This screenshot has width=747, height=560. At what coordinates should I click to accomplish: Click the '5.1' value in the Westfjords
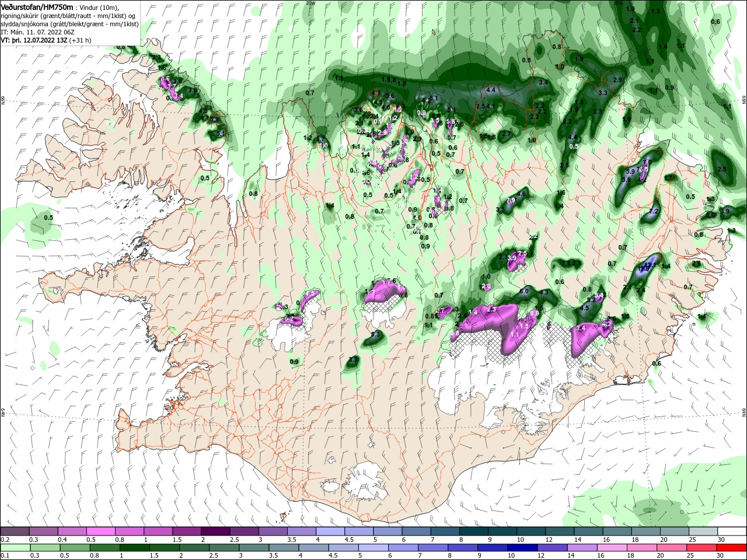point(220,134)
